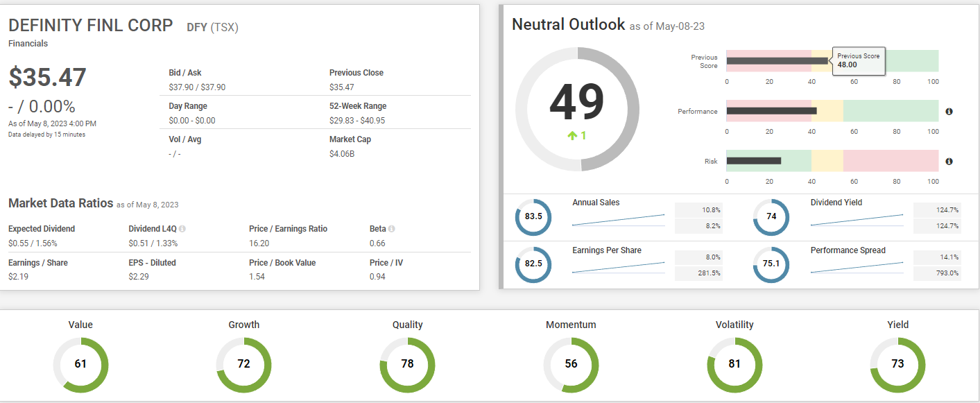Select the Growth score ring showing 72
The height and width of the screenshot is (403, 980).
[x=244, y=364]
